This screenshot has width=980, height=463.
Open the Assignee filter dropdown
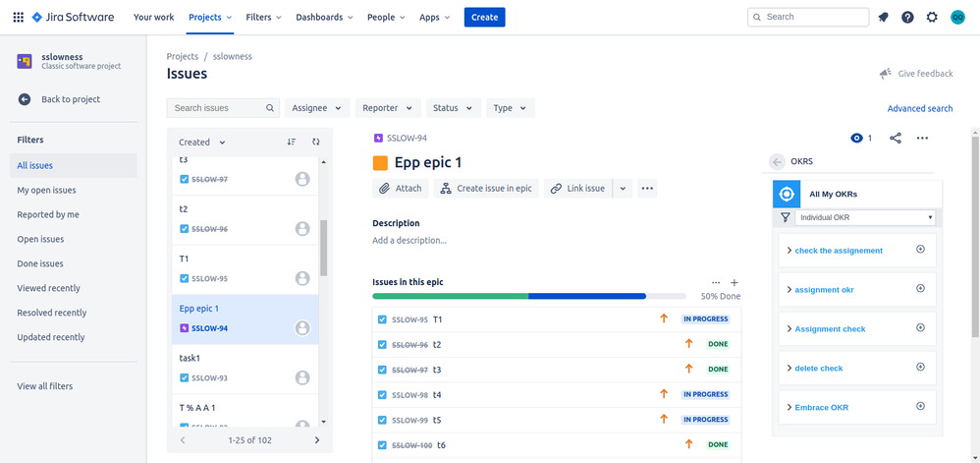point(317,107)
